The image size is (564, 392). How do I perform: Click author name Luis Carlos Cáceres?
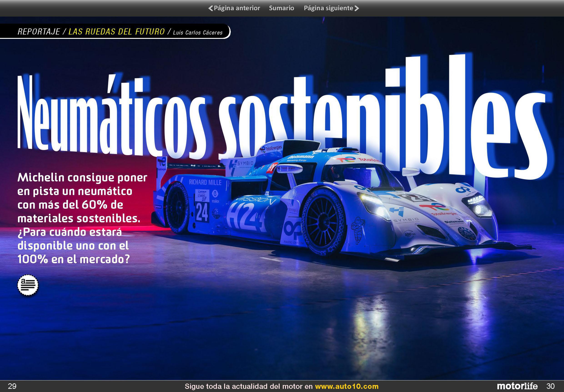[x=198, y=33]
